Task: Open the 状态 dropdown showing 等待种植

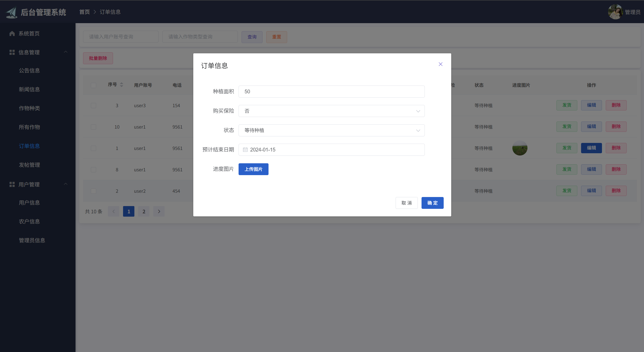Action: click(x=331, y=130)
